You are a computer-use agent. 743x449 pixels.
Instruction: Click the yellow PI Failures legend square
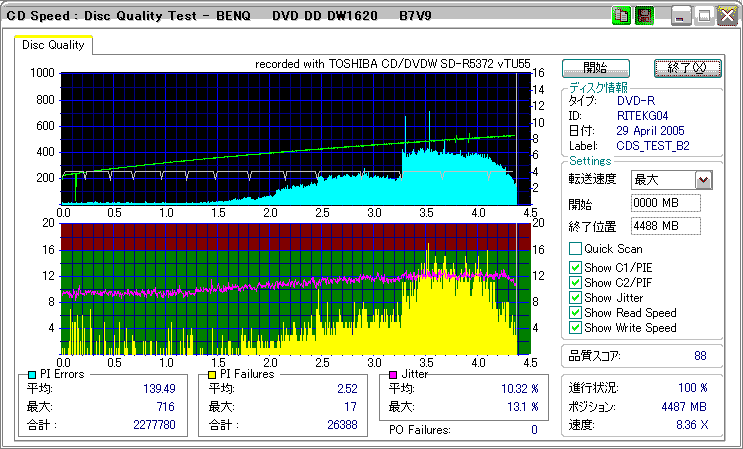(x=213, y=374)
